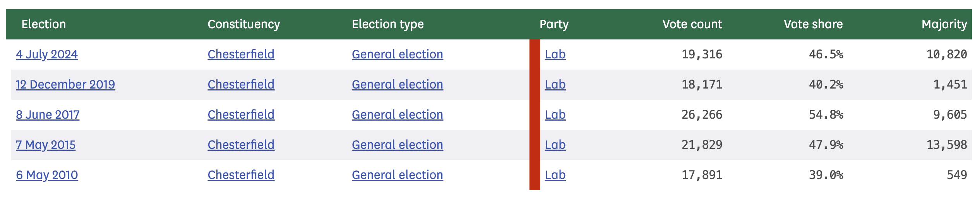Image resolution: width=980 pixels, height=208 pixels.
Task: Open the 6 May 2010 election link
Action: pos(47,175)
